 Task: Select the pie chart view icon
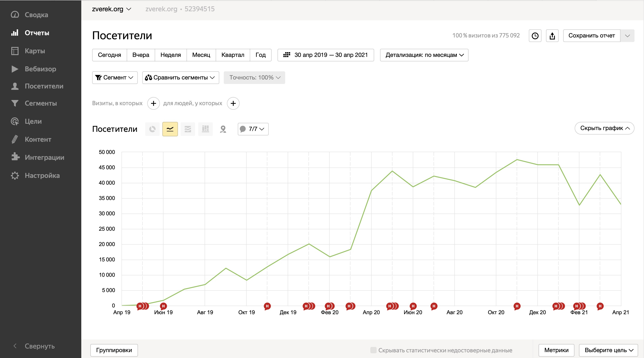coord(152,129)
